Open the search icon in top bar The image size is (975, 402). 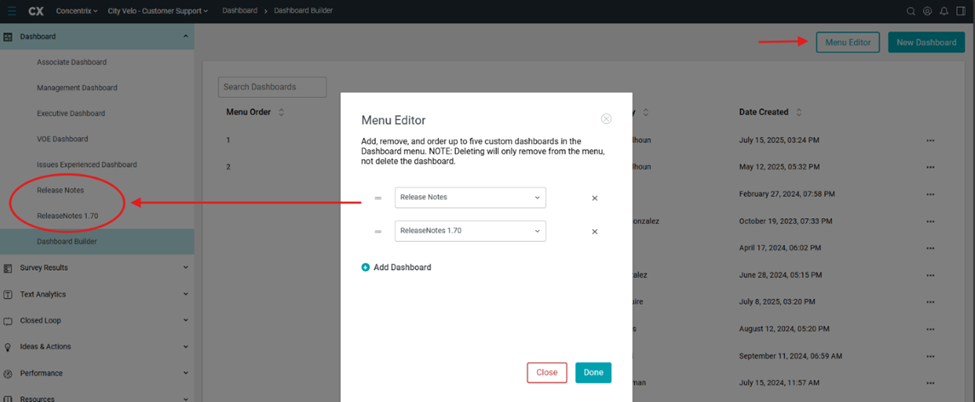click(x=910, y=12)
